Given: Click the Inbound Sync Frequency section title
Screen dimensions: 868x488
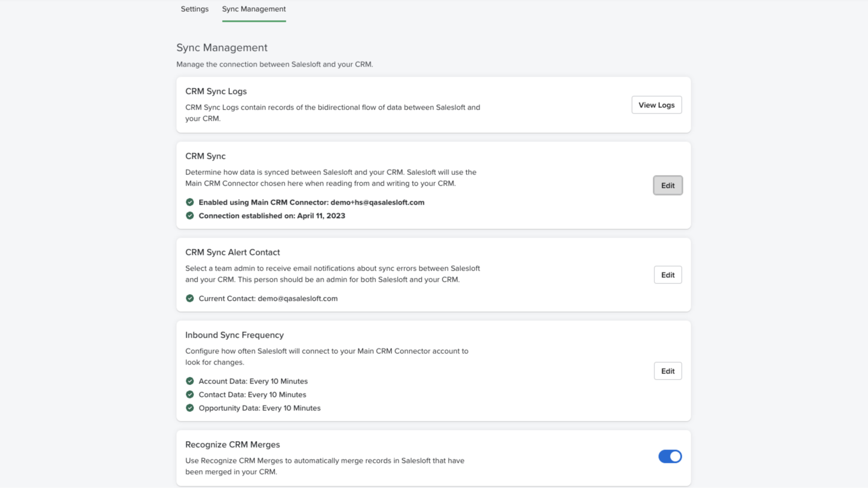Looking at the screenshot, I should point(234,335).
